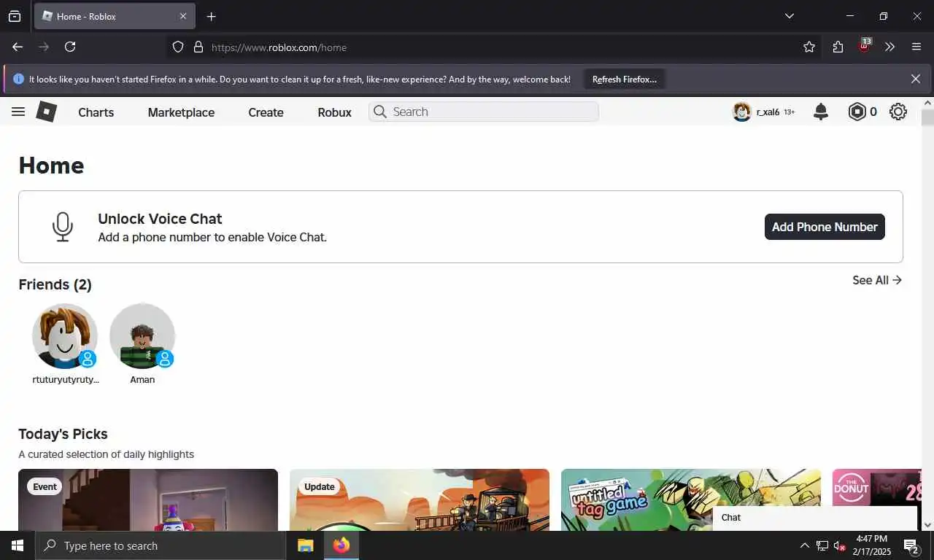Reload the current page
The height and width of the screenshot is (560, 934).
coord(70,47)
